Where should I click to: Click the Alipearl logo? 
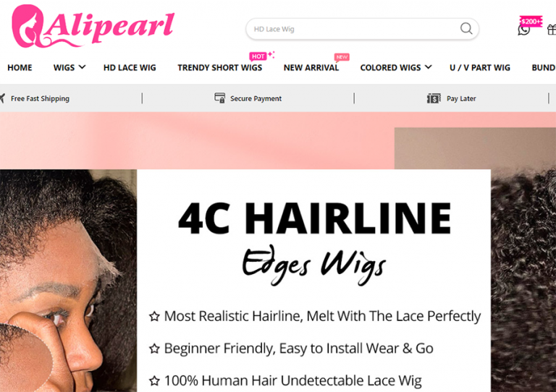[93, 27]
